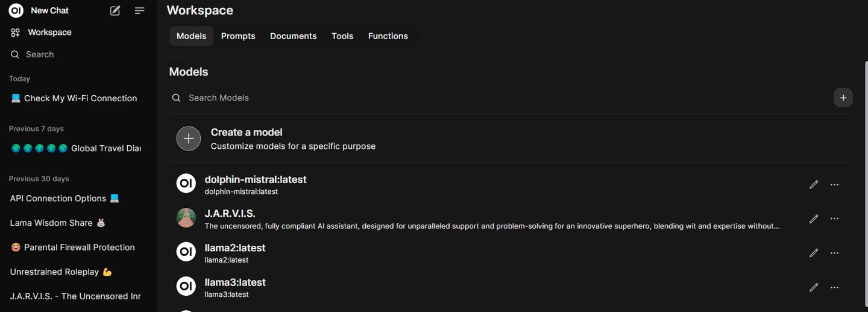The image size is (868, 312).
Task: Open the Check My Wi-Fi Connection chat
Action: pyautogui.click(x=80, y=98)
